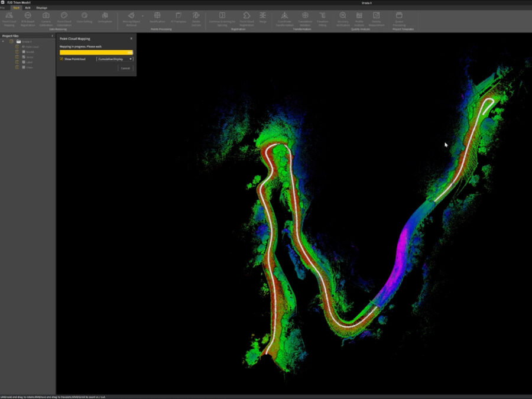This screenshot has height=399, width=532.
Task: Open the Cumulative Display dropdown
Action: [x=115, y=59]
